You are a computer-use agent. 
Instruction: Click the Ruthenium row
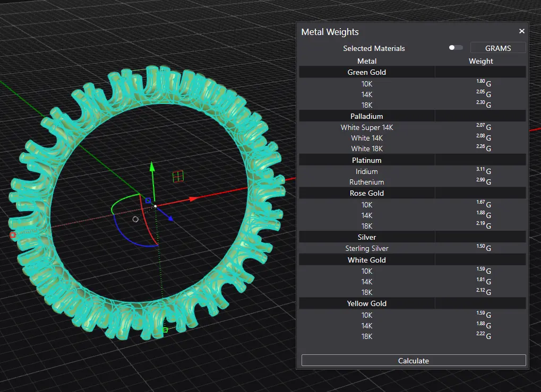point(413,182)
